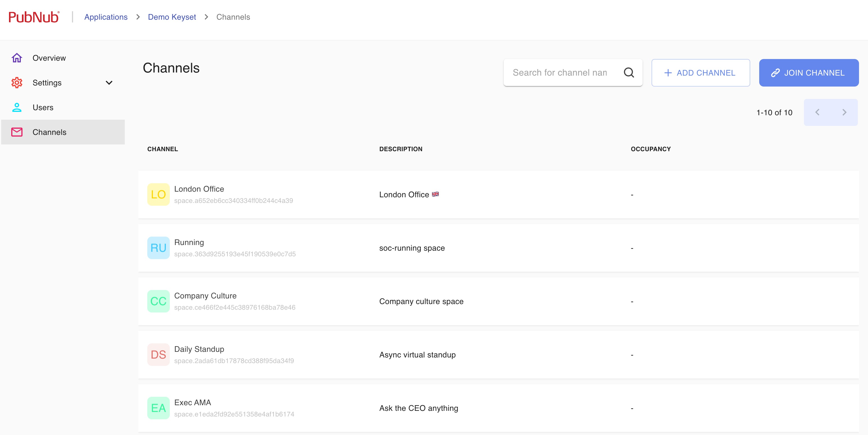The width and height of the screenshot is (868, 435).
Task: Select Users in the sidebar menu
Action: pyautogui.click(x=43, y=107)
